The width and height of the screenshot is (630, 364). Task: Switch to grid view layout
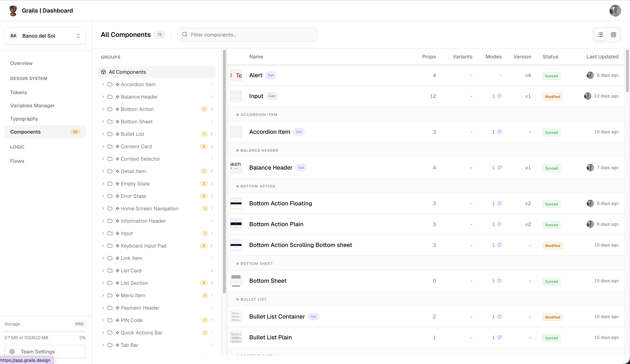[613, 35]
